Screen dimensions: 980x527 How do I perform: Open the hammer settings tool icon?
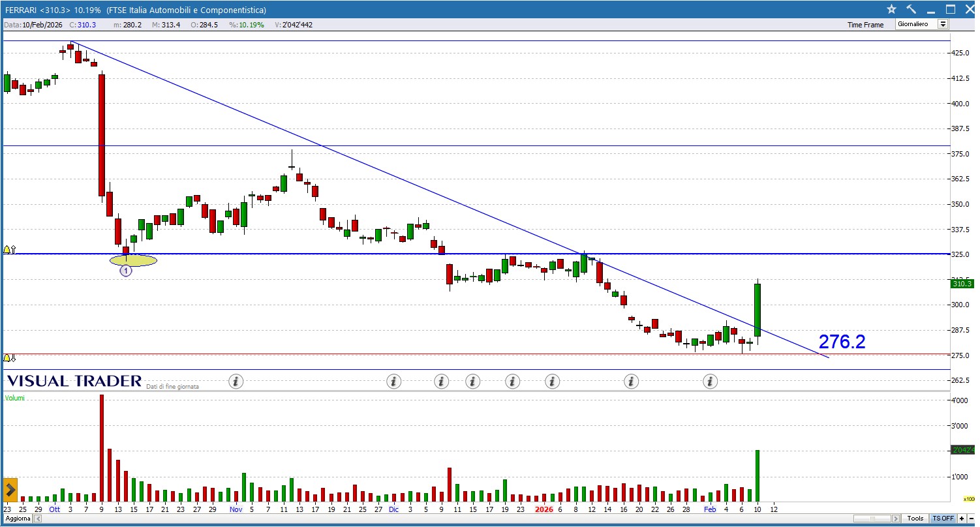click(x=911, y=9)
